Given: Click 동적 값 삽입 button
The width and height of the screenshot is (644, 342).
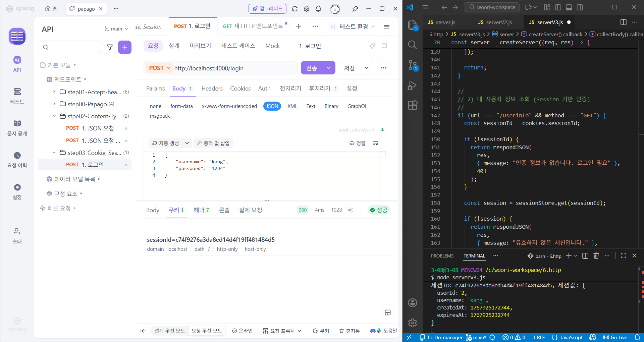Looking at the screenshot, I should click(213, 143).
